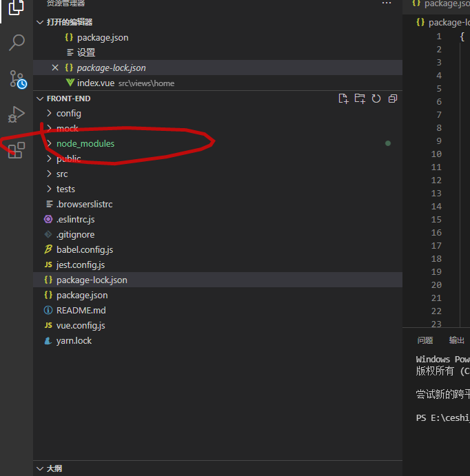Screen dimensions: 470x476
Task: Collapse the outline section at bottom
Action: pos(40,468)
